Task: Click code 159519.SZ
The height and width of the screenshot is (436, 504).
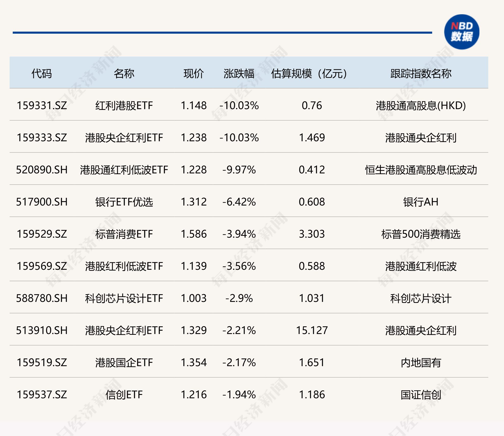Action: pyautogui.click(x=42, y=363)
